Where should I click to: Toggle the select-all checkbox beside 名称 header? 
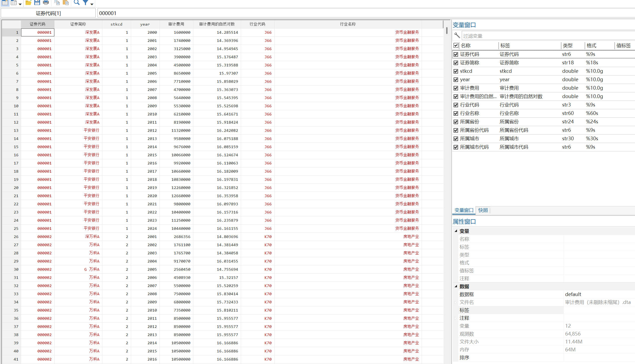[456, 45]
